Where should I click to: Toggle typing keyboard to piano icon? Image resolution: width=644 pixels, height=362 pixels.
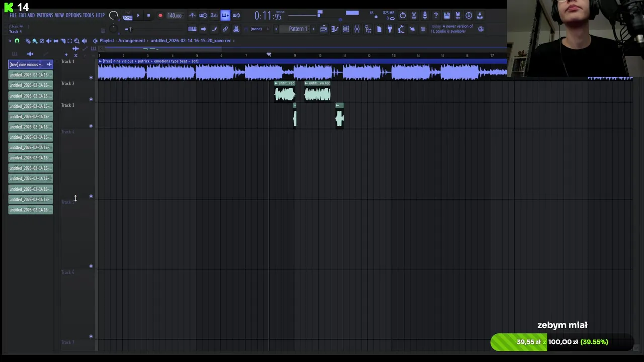pyautogui.click(x=192, y=29)
